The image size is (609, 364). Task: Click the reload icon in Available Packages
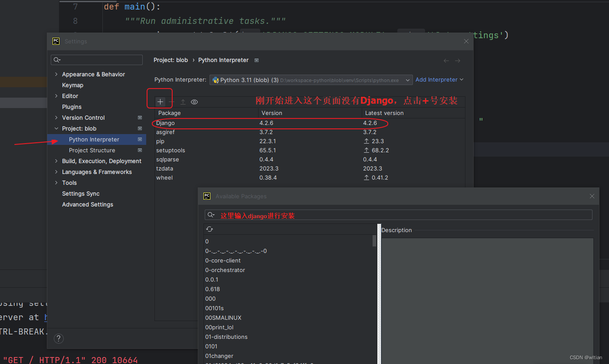coord(210,229)
